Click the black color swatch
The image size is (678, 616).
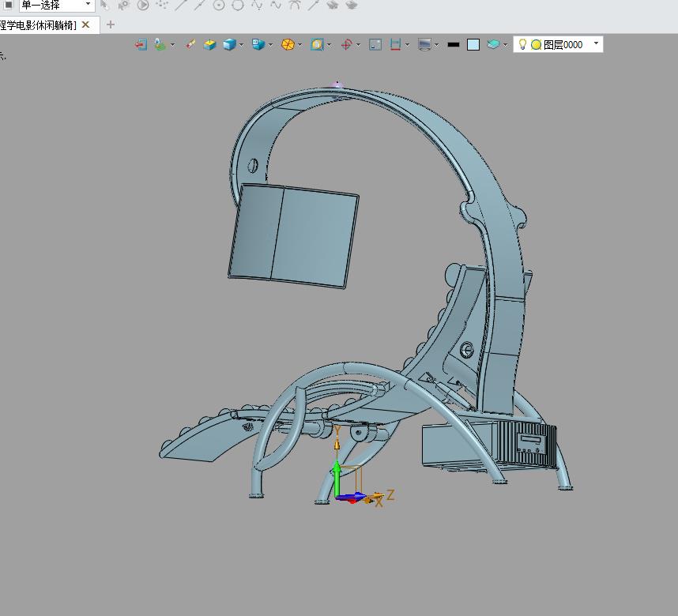click(x=453, y=45)
